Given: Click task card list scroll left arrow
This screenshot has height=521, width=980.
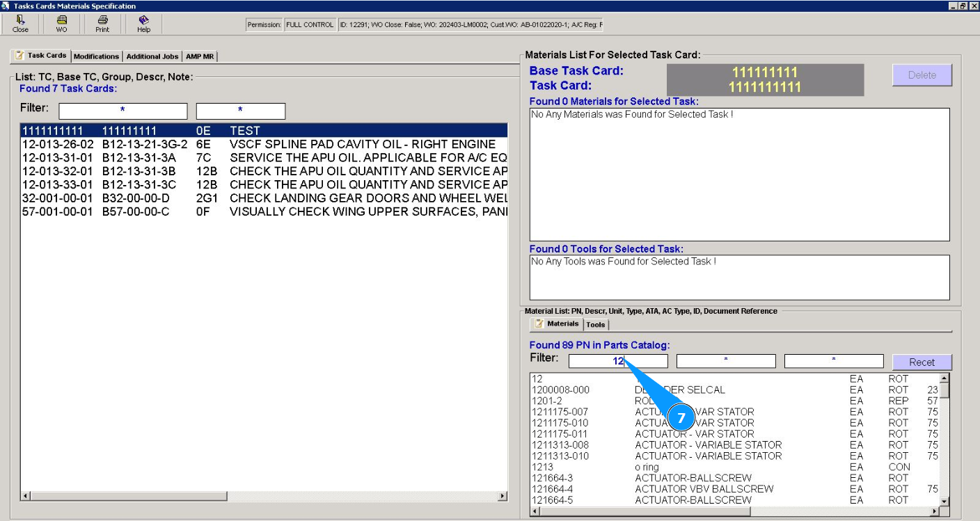Looking at the screenshot, I should [x=26, y=496].
